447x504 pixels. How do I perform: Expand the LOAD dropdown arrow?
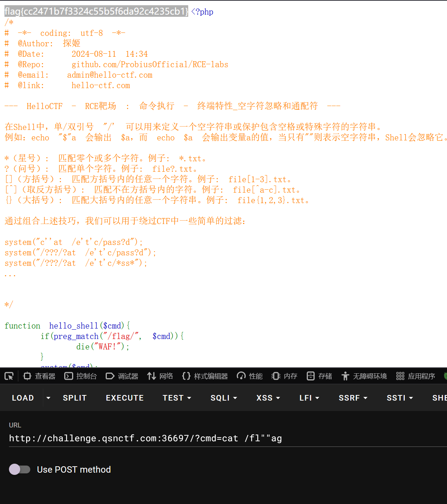pyautogui.click(x=48, y=398)
